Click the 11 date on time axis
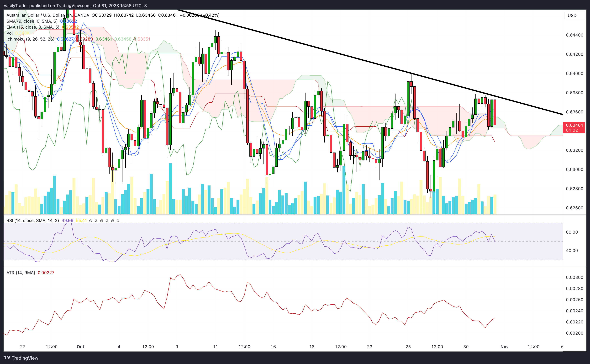This screenshot has height=364, width=590. (216, 347)
